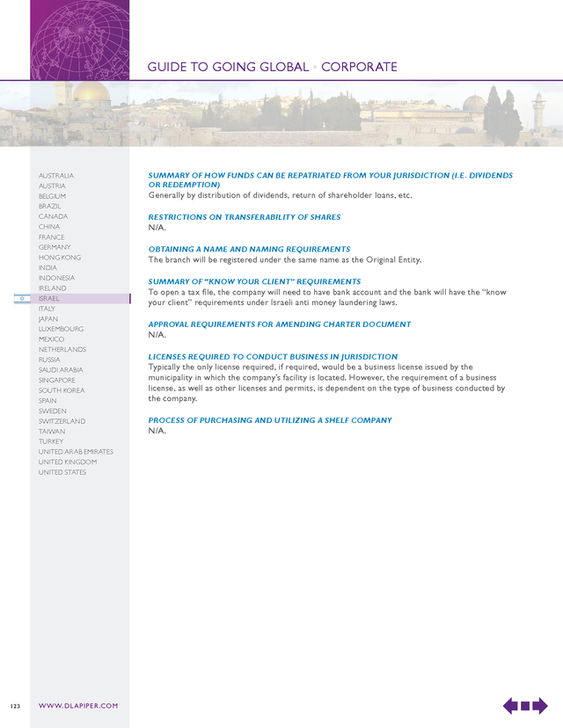Click the page number 123
The width and height of the screenshot is (563, 728).
(x=15, y=706)
